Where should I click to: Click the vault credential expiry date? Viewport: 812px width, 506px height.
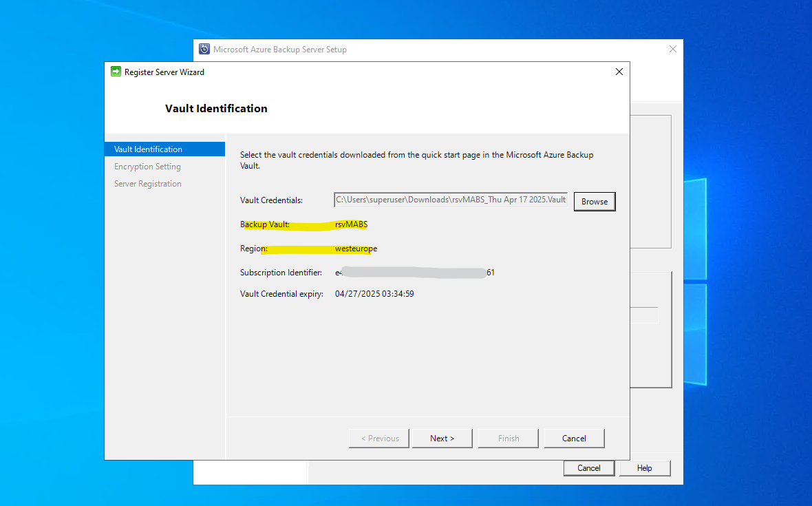pos(374,294)
